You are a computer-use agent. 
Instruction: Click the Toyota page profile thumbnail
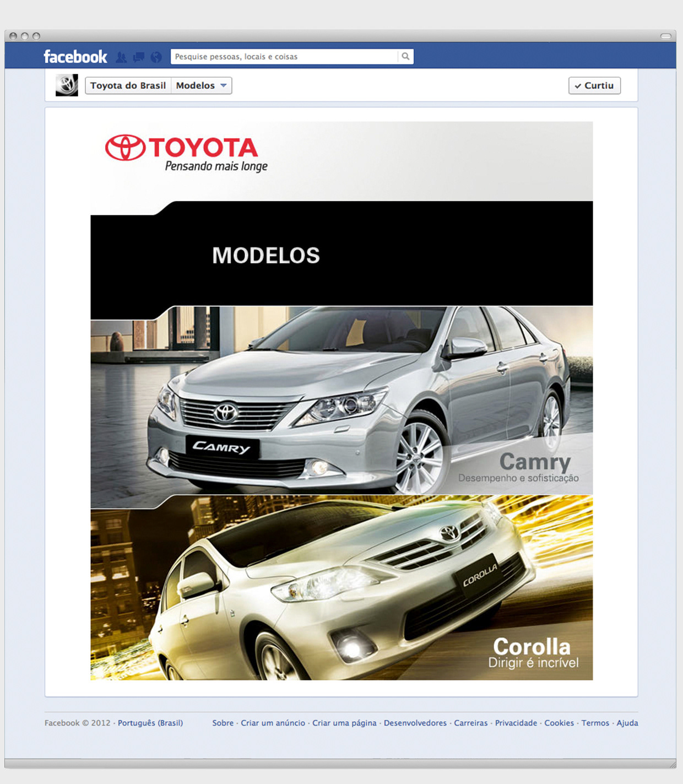[67, 85]
